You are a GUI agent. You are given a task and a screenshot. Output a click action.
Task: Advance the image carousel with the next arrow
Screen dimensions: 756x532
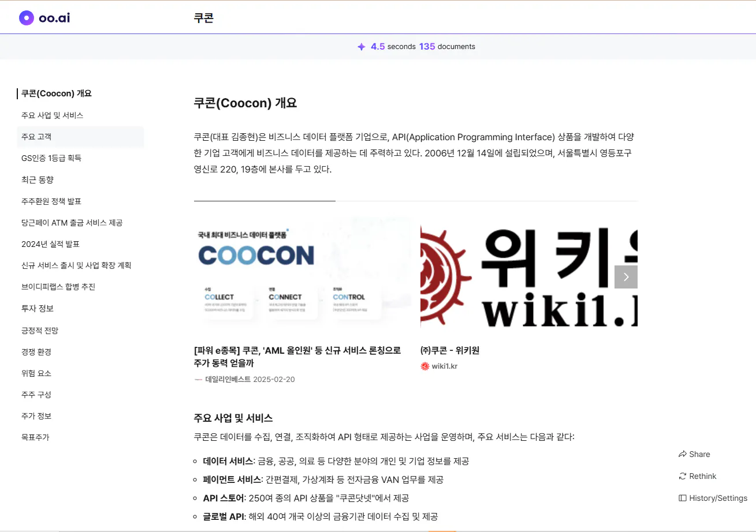coord(626,277)
